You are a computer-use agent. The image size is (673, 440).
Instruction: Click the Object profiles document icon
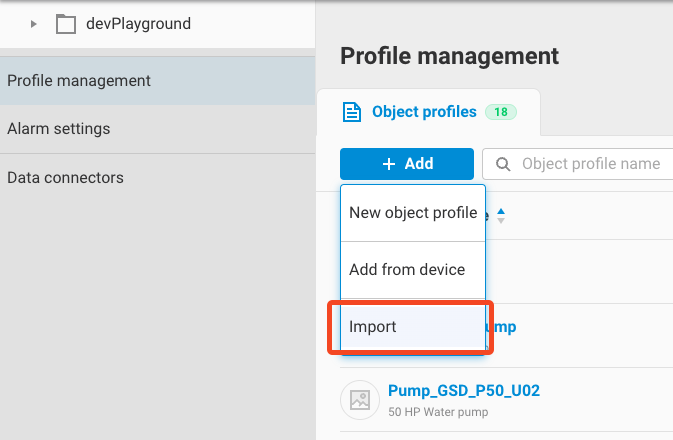[x=352, y=112]
